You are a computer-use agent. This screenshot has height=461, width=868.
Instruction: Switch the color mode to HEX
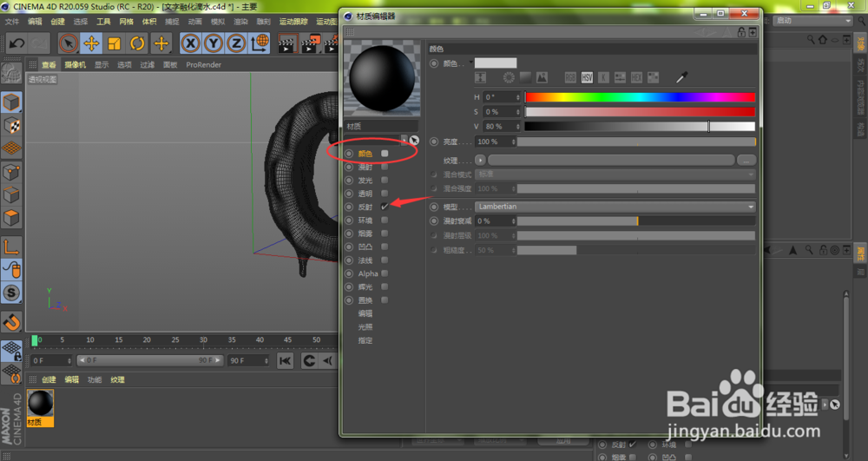pos(636,77)
